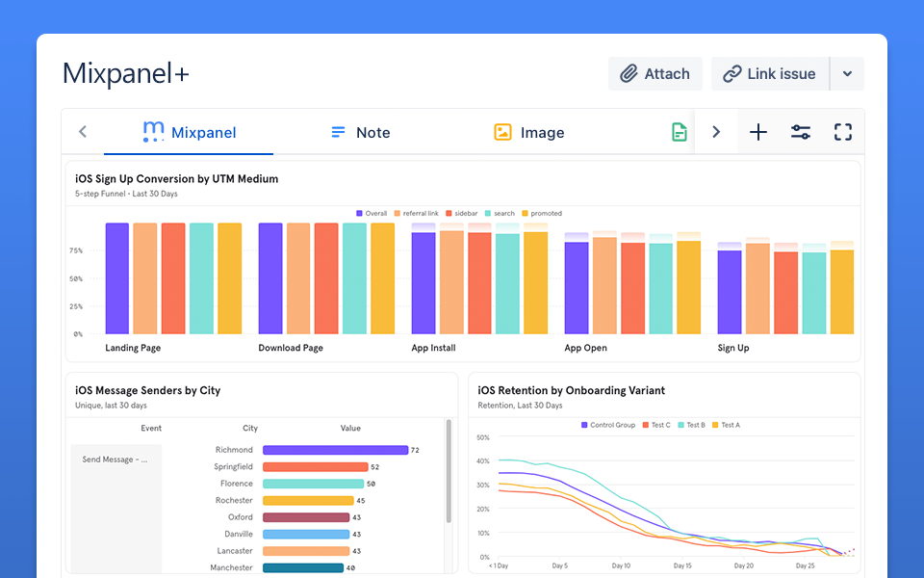This screenshot has height=578, width=924.
Task: Click the chain link icon
Action: click(731, 74)
